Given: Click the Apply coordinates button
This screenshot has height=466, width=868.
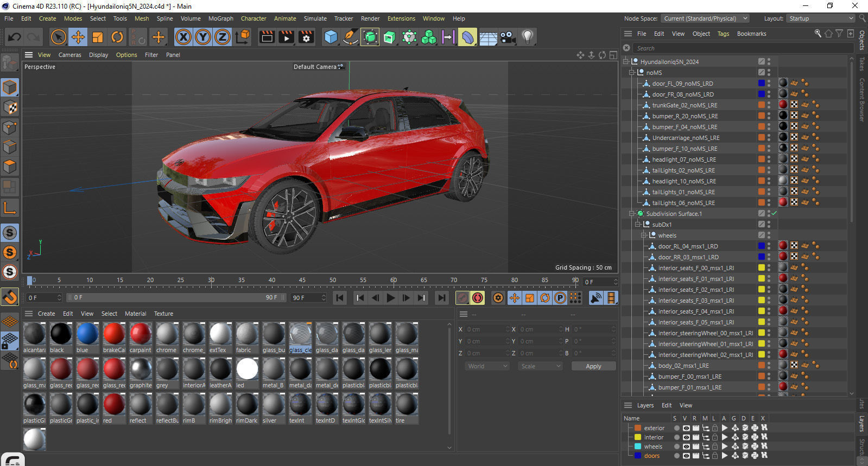Looking at the screenshot, I should tap(593, 366).
